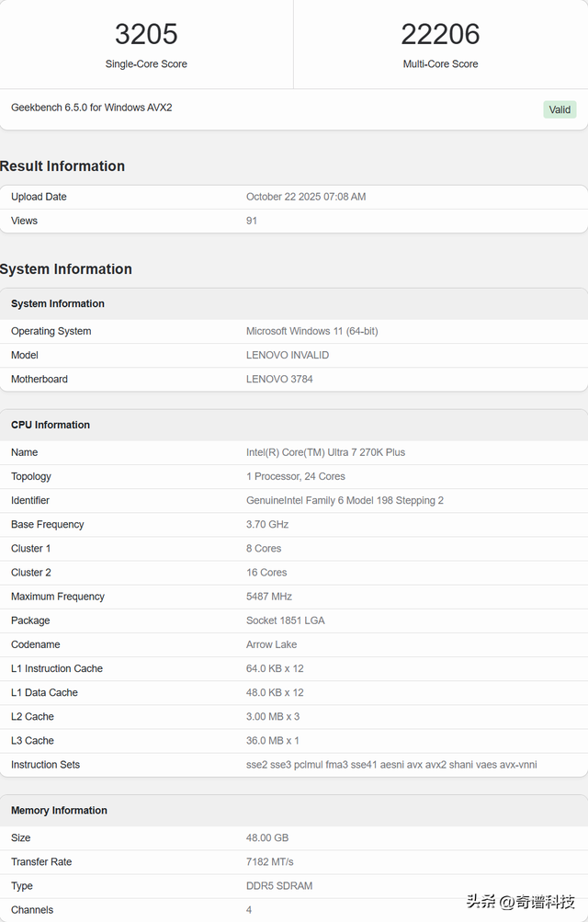Select the LENOVO INVALID model value
The image size is (588, 922).
tap(288, 355)
